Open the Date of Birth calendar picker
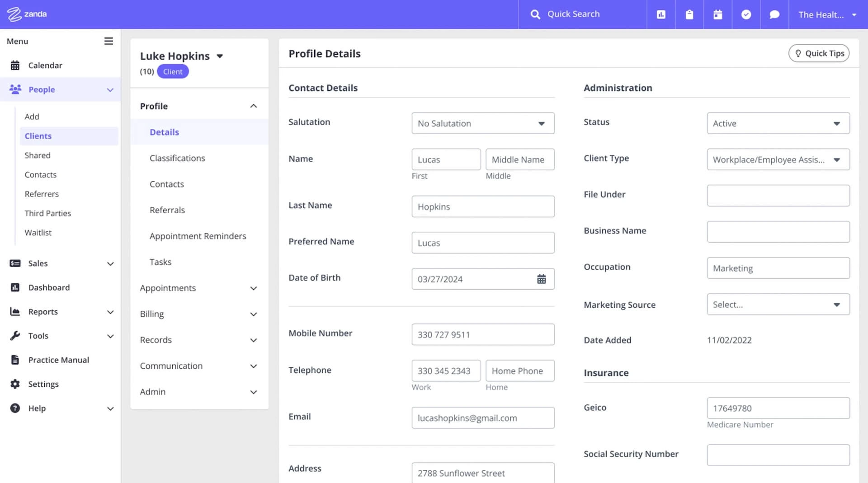Screen dimensions: 868x483 [541, 279]
